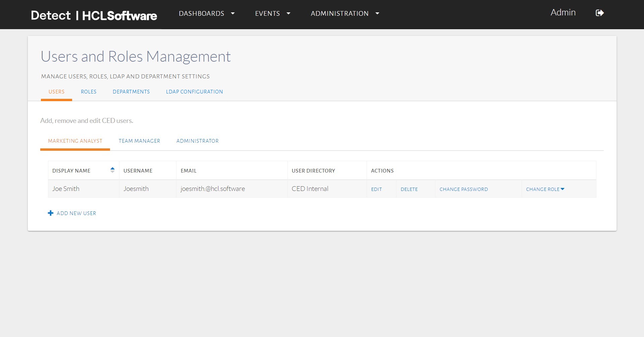The width and height of the screenshot is (644, 337).
Task: Click the logout icon beside Admin
Action: coord(599,13)
